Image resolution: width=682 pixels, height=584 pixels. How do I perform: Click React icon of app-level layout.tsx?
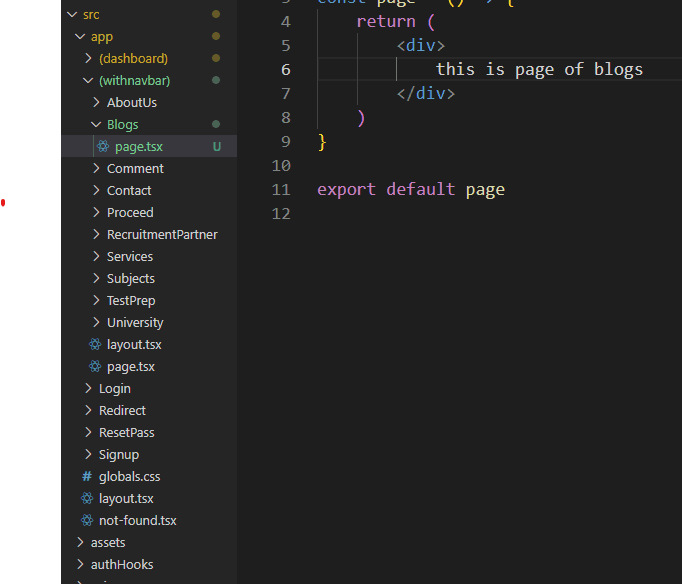[x=87, y=498]
